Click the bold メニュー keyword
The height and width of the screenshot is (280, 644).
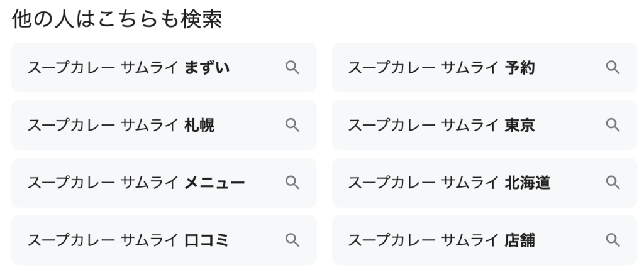[x=214, y=183]
